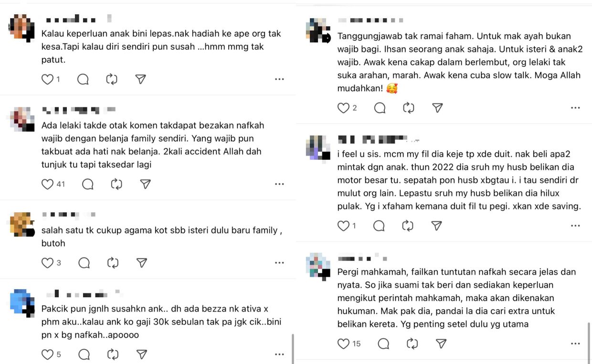
Task: Open more options for "Pergi mahkamah" comment
Action: 575,343
